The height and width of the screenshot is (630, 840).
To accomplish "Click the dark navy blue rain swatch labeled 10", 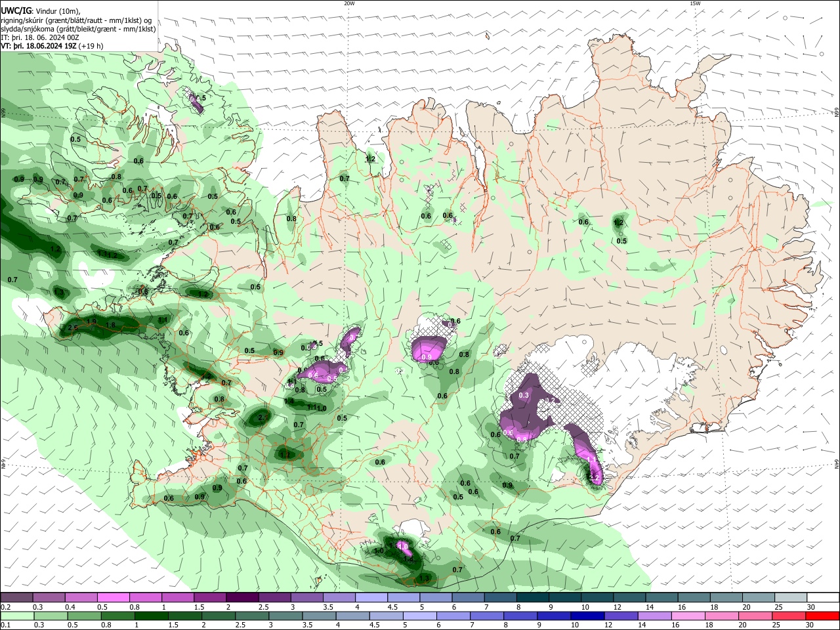I will [588, 616].
